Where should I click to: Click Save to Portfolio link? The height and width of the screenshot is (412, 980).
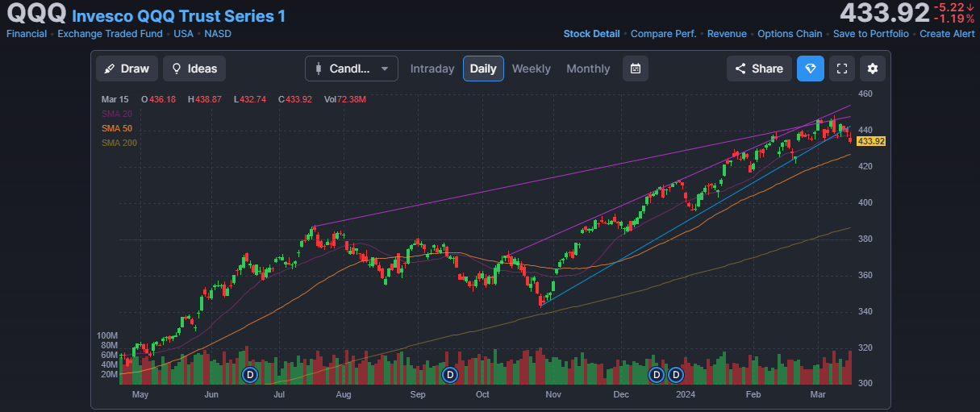pos(871,34)
